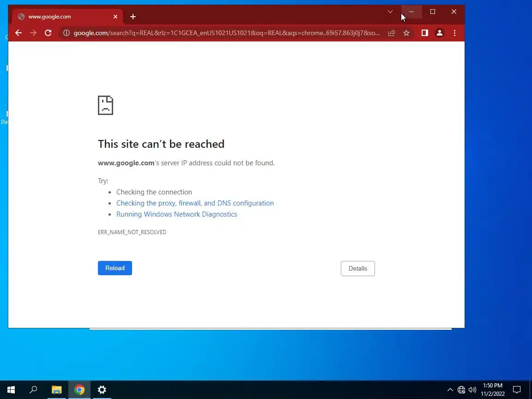Click the blue Reload button
Screen dimensions: 532x399
pos(115,268)
